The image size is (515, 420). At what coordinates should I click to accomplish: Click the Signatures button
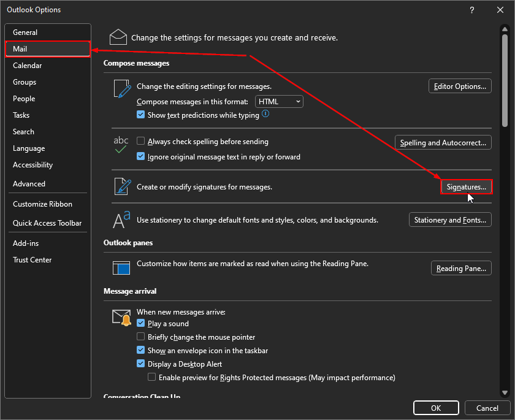click(x=467, y=187)
